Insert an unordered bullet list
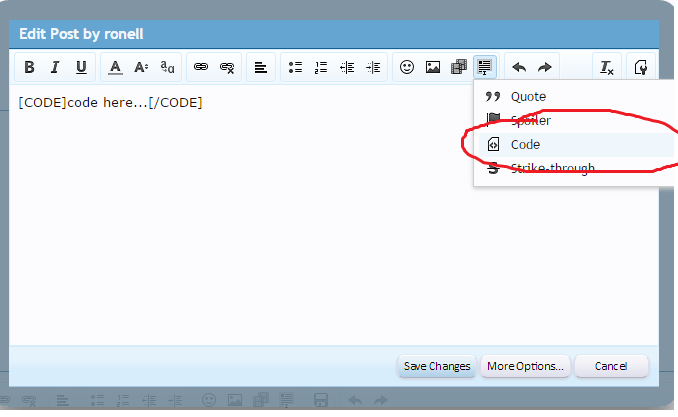The image size is (678, 417). point(295,67)
